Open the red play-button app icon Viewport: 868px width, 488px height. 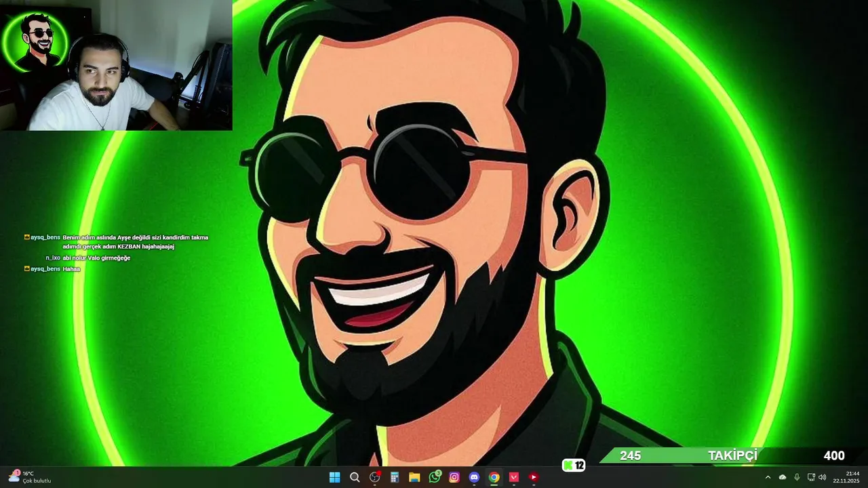pos(534,477)
